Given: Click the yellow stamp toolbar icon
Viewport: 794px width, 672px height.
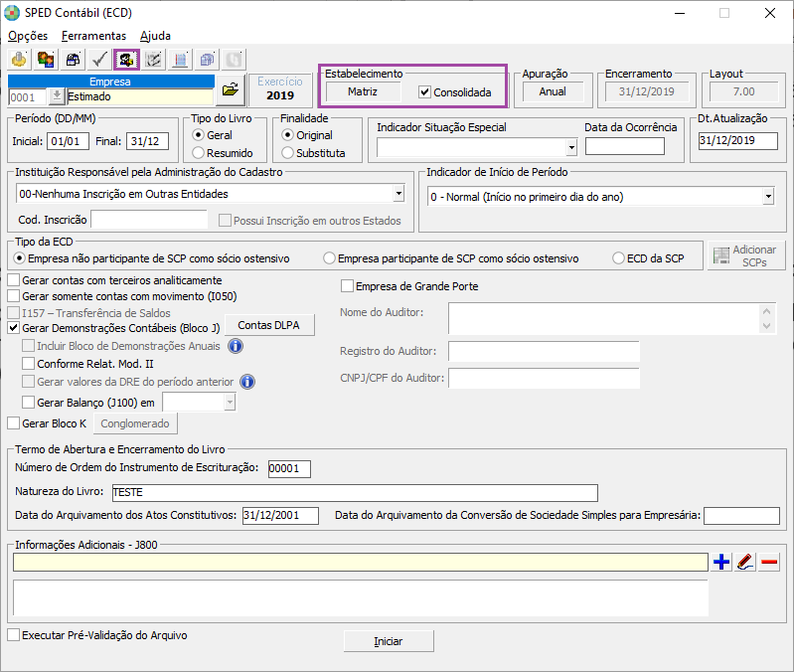Looking at the screenshot, I should [x=19, y=60].
